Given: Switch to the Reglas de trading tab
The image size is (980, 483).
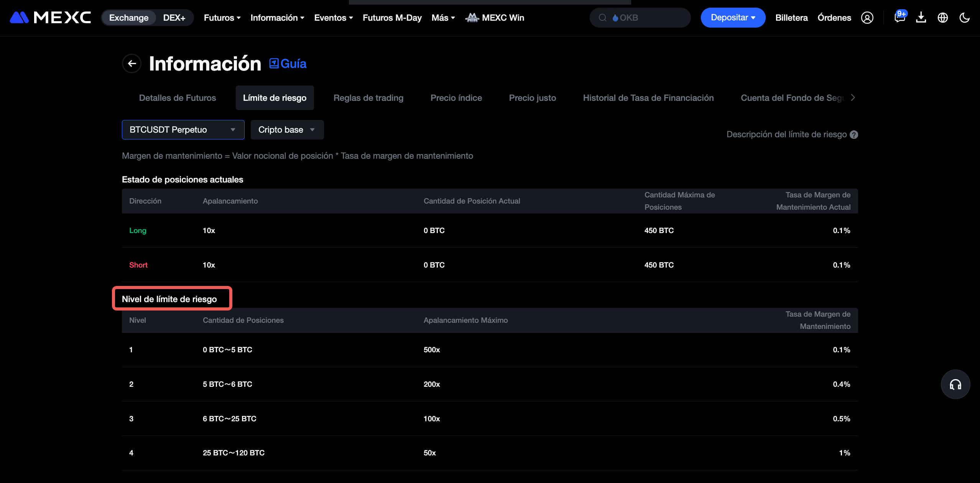Looking at the screenshot, I should click(368, 98).
